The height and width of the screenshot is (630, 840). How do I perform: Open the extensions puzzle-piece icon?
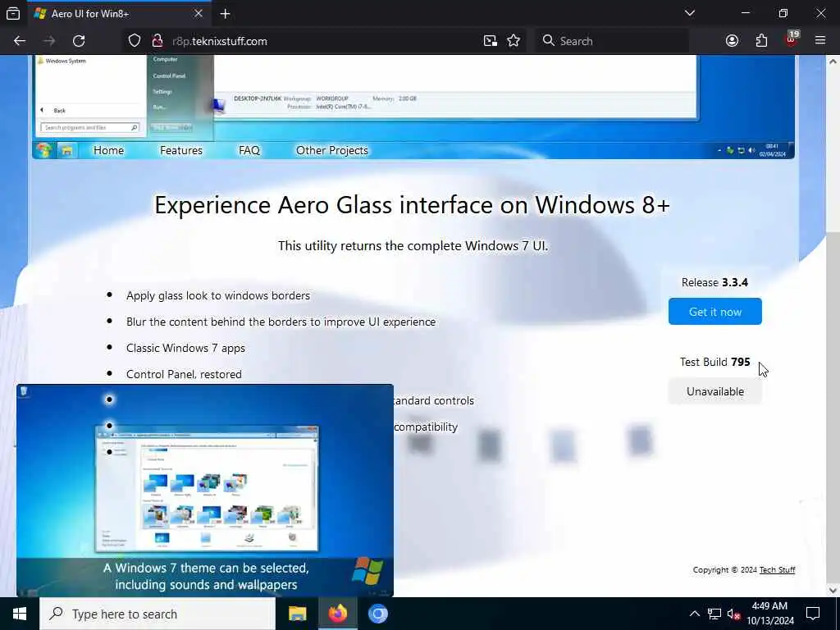(x=761, y=41)
